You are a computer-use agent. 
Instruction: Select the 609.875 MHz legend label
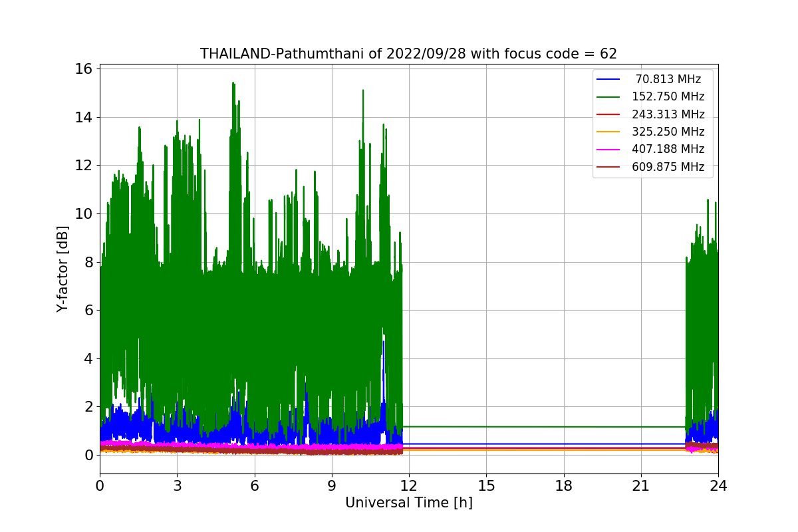668,167
